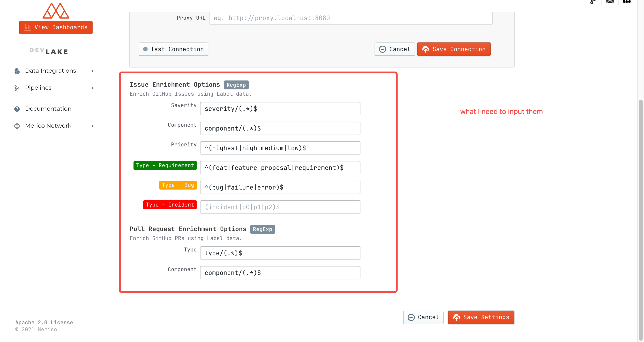This screenshot has height=342, width=644.
Task: Click the DevLake mountain logo
Action: click(56, 11)
